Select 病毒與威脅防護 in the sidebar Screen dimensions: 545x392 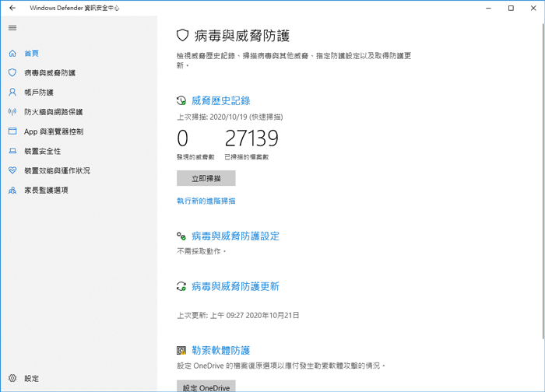(x=50, y=72)
